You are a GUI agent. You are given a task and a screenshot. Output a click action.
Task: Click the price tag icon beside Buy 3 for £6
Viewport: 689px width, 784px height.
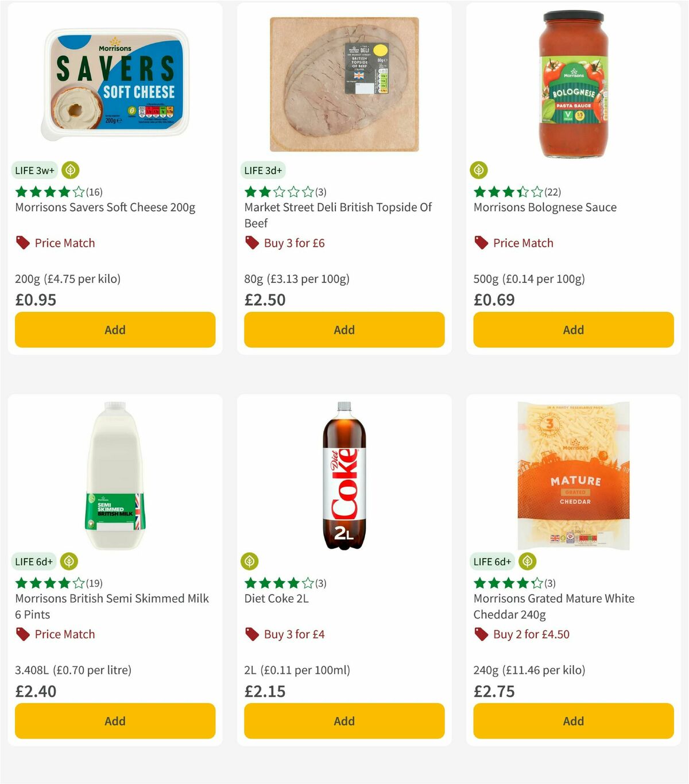click(x=251, y=243)
